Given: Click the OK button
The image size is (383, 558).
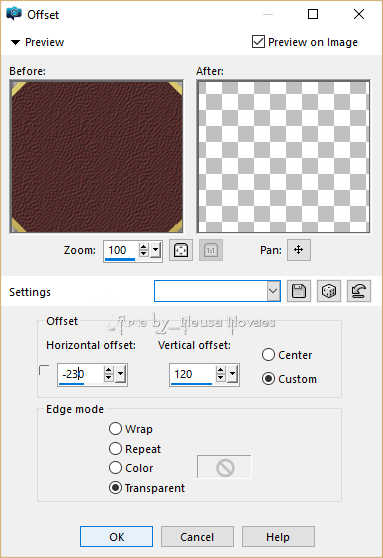Looking at the screenshot, I should pyautogui.click(x=116, y=537).
